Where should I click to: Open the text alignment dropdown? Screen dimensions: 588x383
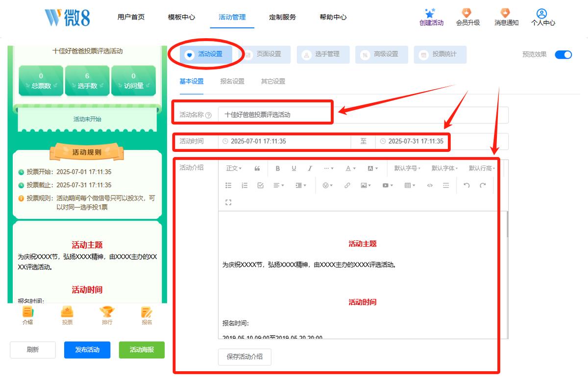pos(279,186)
